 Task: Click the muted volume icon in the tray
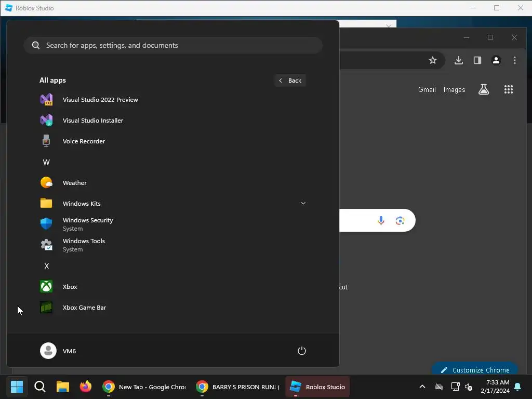[x=469, y=387]
